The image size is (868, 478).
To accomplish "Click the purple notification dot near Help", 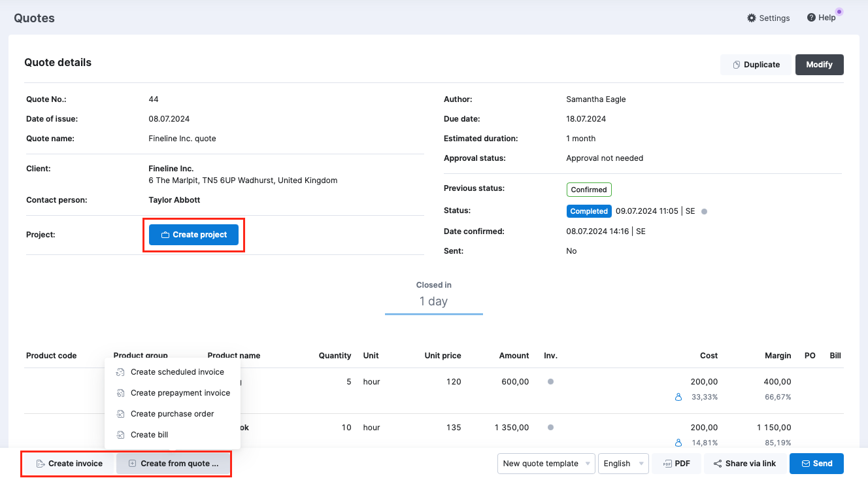I will click(839, 11).
